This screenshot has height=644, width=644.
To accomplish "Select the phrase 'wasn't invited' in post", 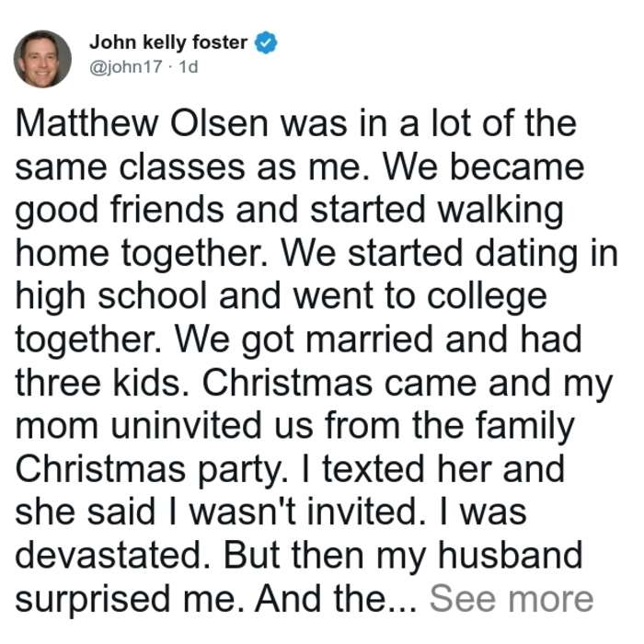I will 303,512.
